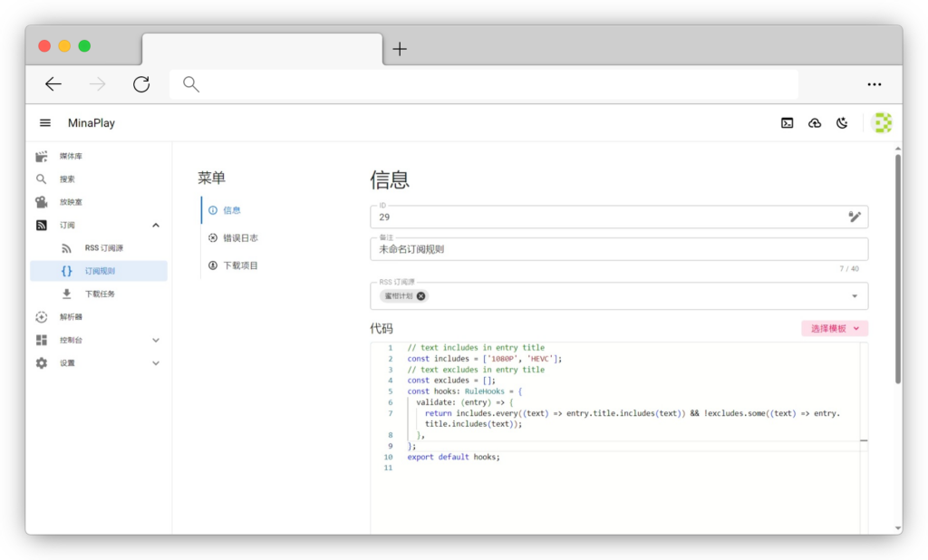The height and width of the screenshot is (560, 928).
Task: Expand the 控制台 console group
Action: (156, 341)
